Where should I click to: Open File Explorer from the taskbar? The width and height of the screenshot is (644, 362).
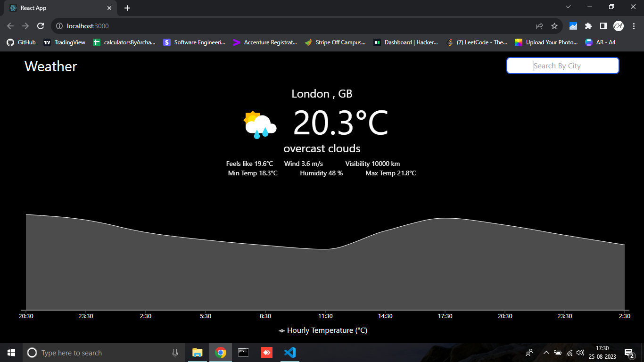click(x=197, y=352)
